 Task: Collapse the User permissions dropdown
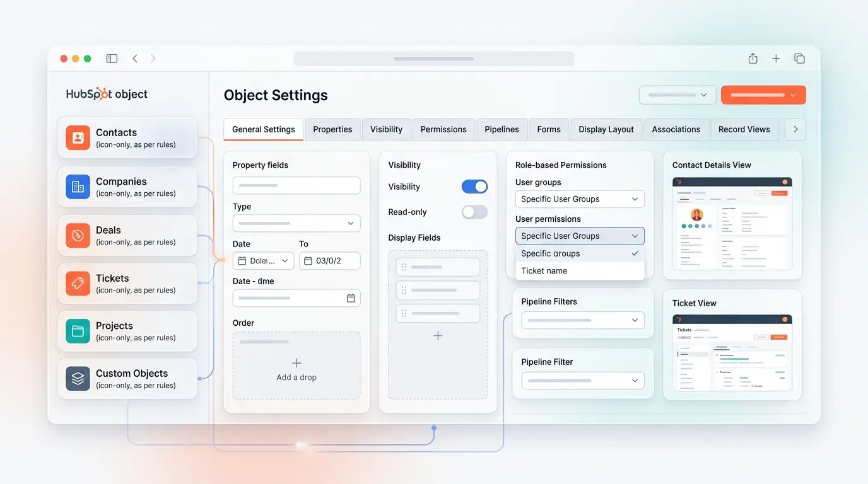point(580,236)
